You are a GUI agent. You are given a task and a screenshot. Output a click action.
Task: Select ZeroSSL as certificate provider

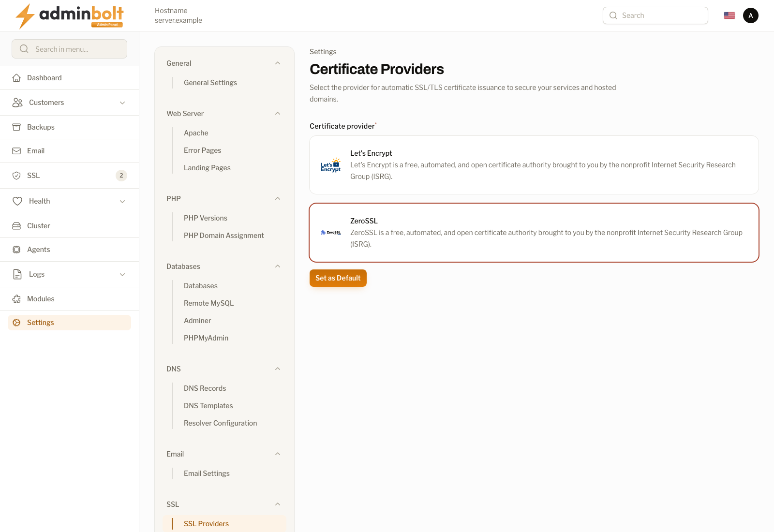click(534, 233)
